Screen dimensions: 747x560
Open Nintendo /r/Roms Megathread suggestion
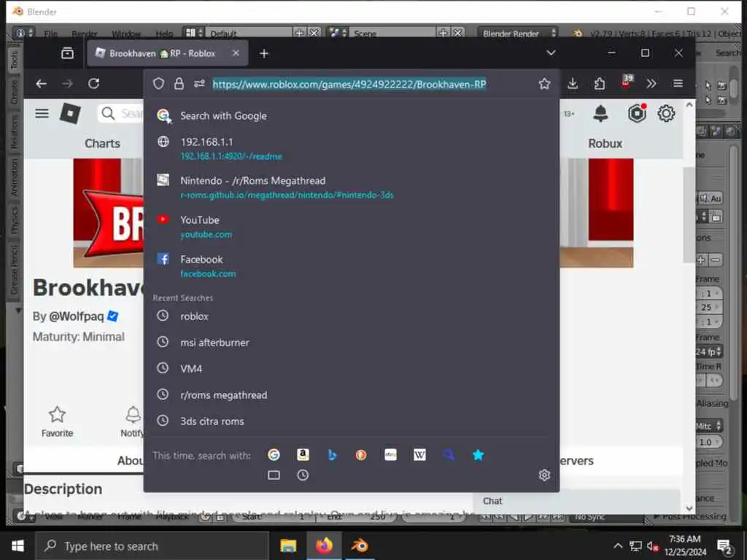coord(351,187)
